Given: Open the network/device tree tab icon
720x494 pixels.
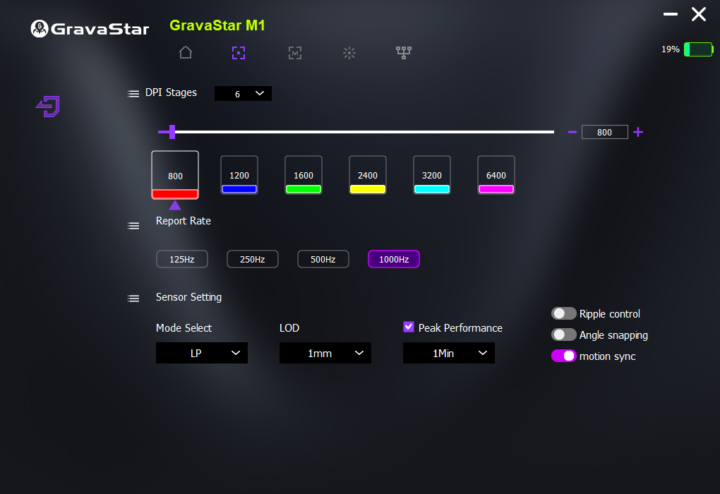Looking at the screenshot, I should click(404, 52).
